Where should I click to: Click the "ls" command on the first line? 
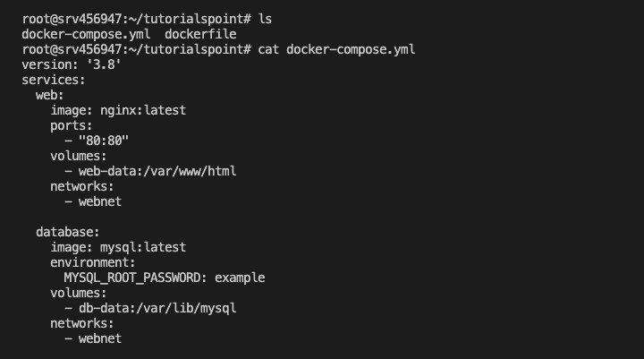tap(265, 18)
